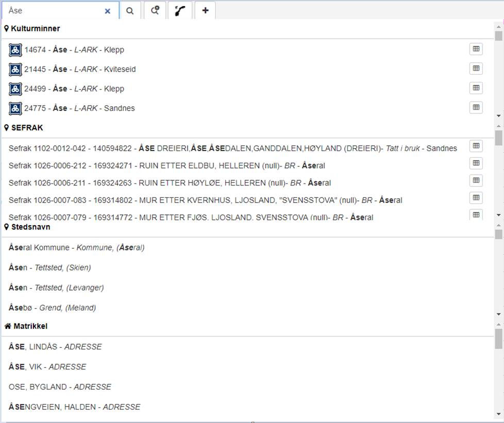Open table view for ÅSE DREIERI Sefrak entry
Viewport: 504px width, 423px height.
pyautogui.click(x=476, y=146)
